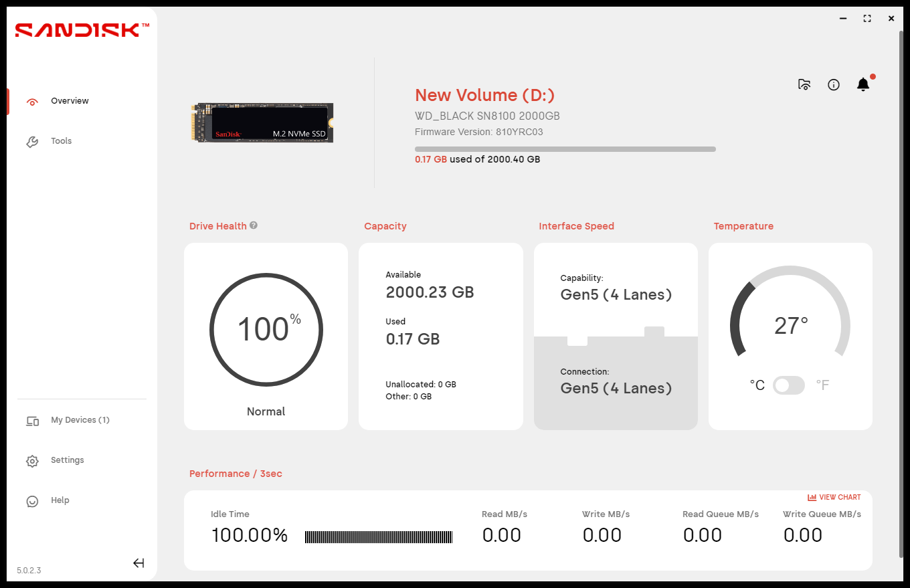Click the Write Queue MB/s value

coord(803,535)
